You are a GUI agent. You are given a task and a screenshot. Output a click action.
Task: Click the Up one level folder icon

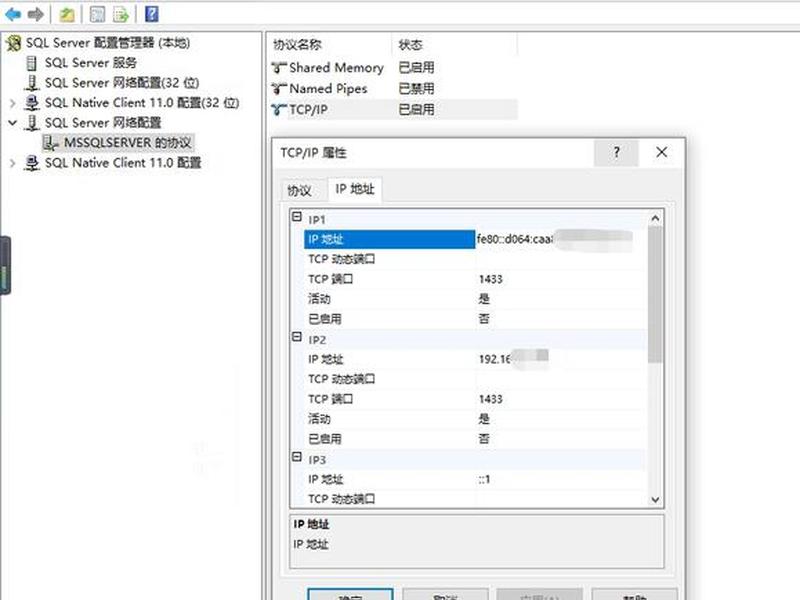(67, 14)
